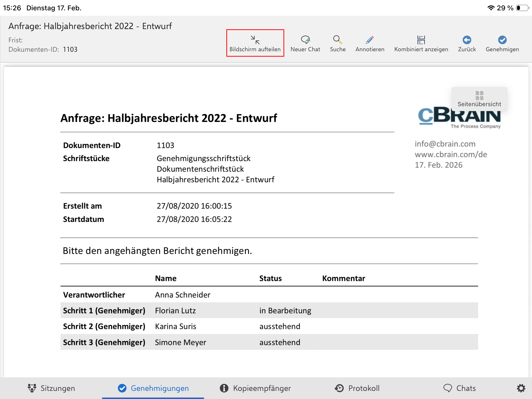
Task: Click Kombiniert anzeigen view icon
Action: (x=421, y=40)
